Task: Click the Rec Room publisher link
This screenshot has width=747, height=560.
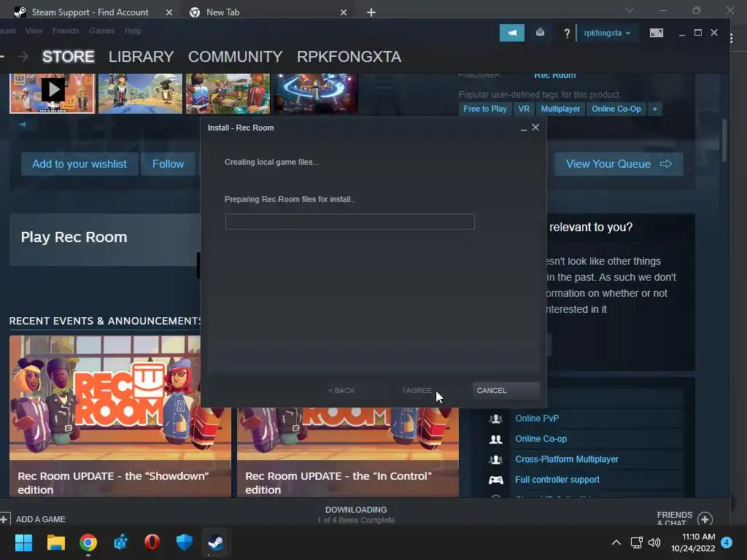Action: 554,75
